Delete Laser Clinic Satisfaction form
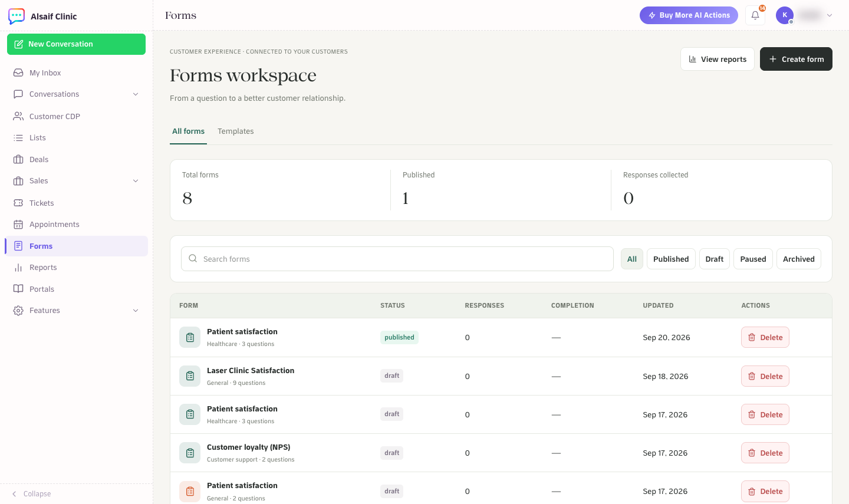This screenshot has width=849, height=504. (x=765, y=376)
